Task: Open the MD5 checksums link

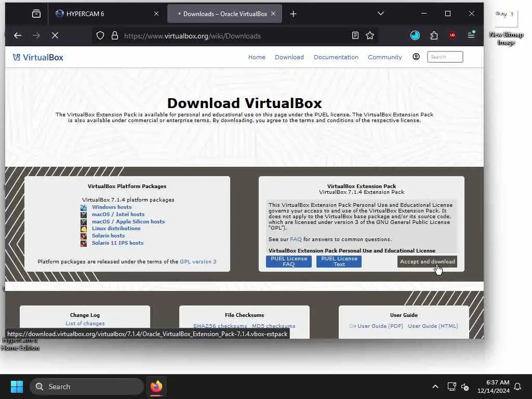Action: 273,326
